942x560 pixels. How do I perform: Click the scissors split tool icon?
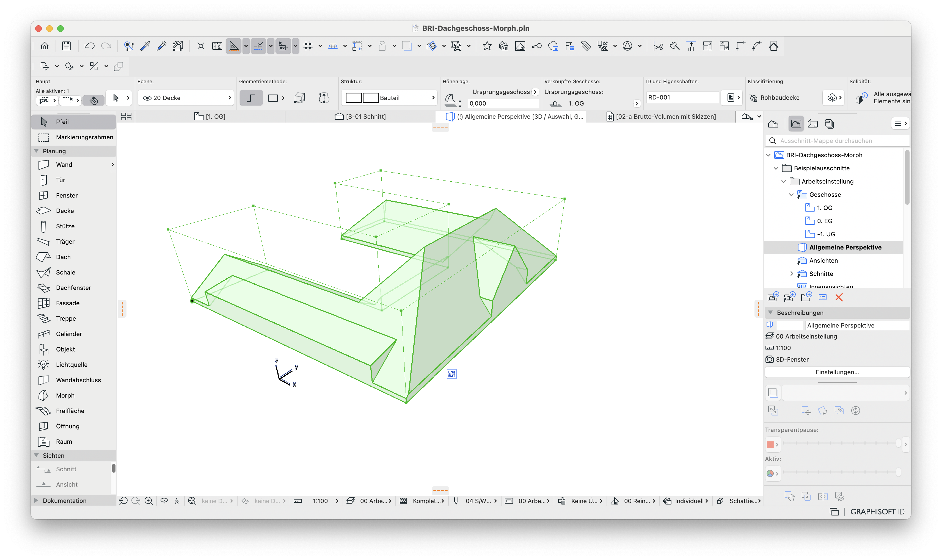click(658, 46)
